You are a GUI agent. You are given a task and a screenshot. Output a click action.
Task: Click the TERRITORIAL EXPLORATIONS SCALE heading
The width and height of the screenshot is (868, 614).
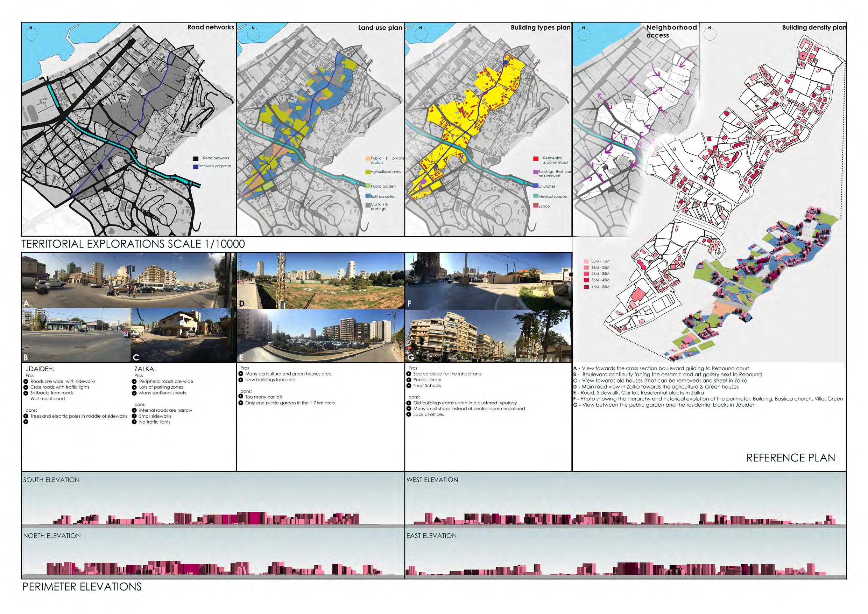pyautogui.click(x=133, y=244)
